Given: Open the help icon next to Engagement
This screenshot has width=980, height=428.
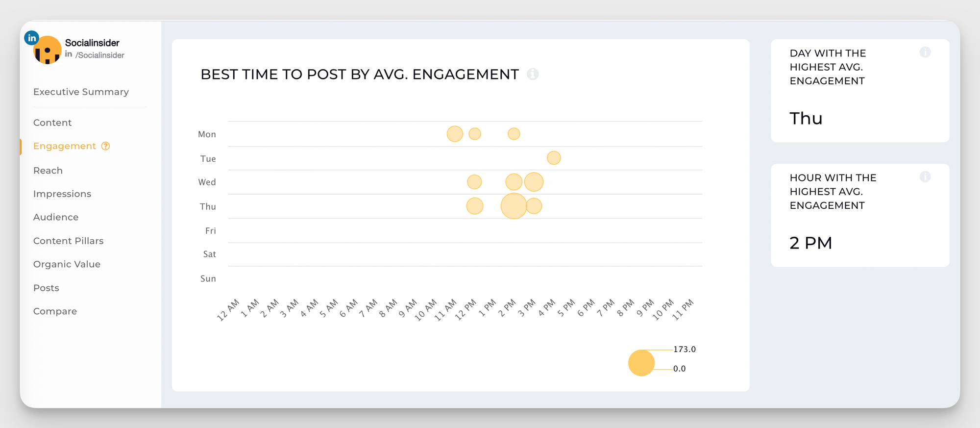Looking at the screenshot, I should pos(105,146).
